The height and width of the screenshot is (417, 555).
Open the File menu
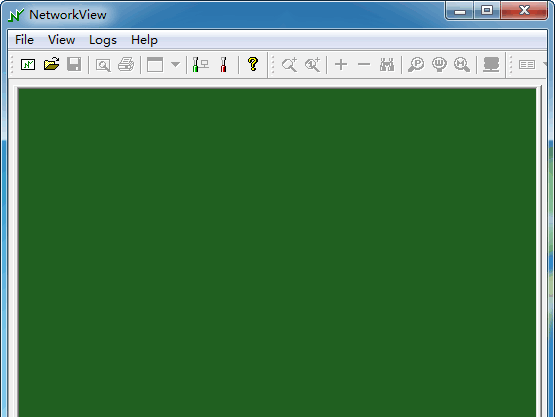coord(24,40)
